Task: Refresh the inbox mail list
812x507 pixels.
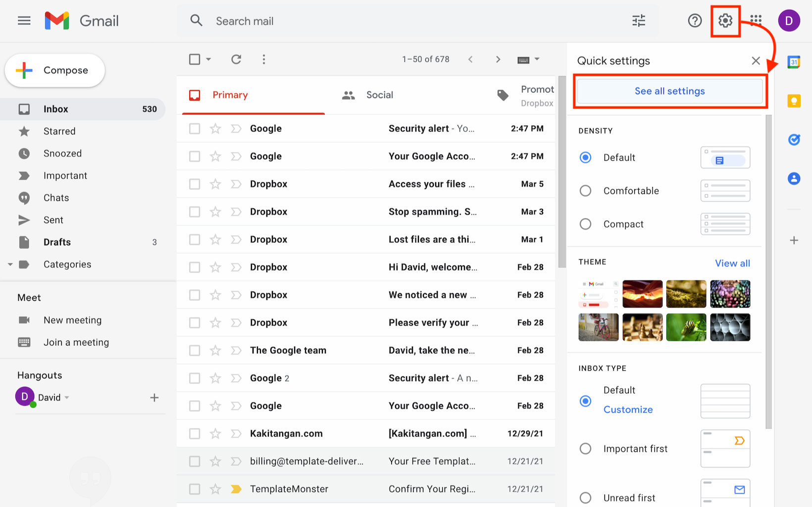Action: (x=236, y=59)
